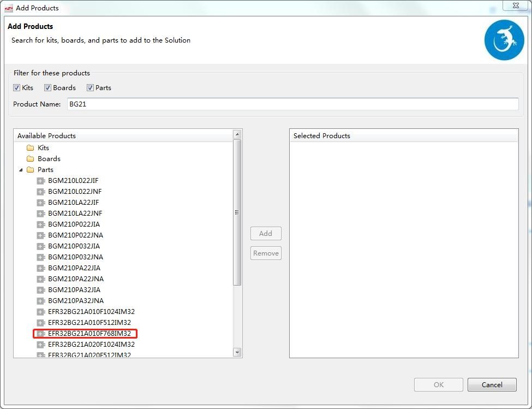Click the Kits folder icon
The image size is (532, 409).
pyautogui.click(x=31, y=147)
